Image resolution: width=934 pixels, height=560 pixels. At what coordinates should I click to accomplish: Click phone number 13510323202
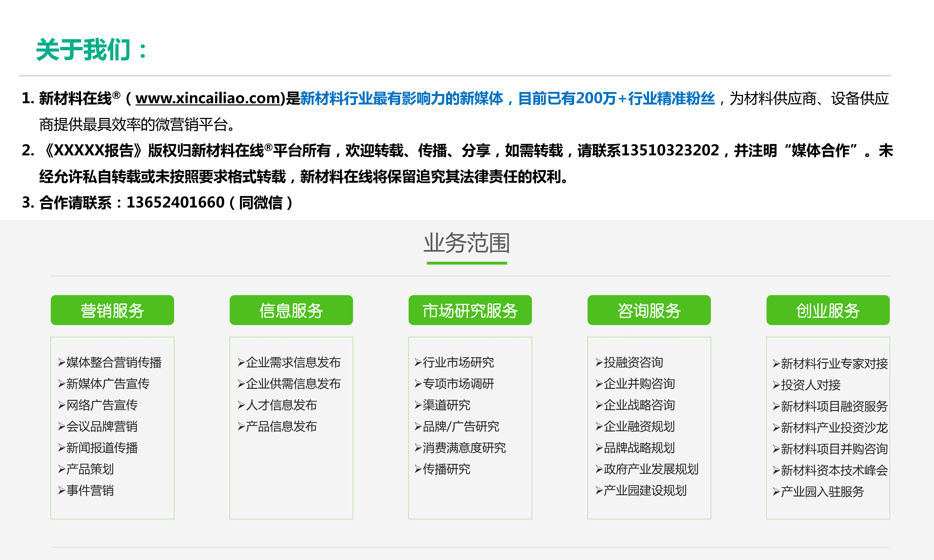click(x=670, y=150)
